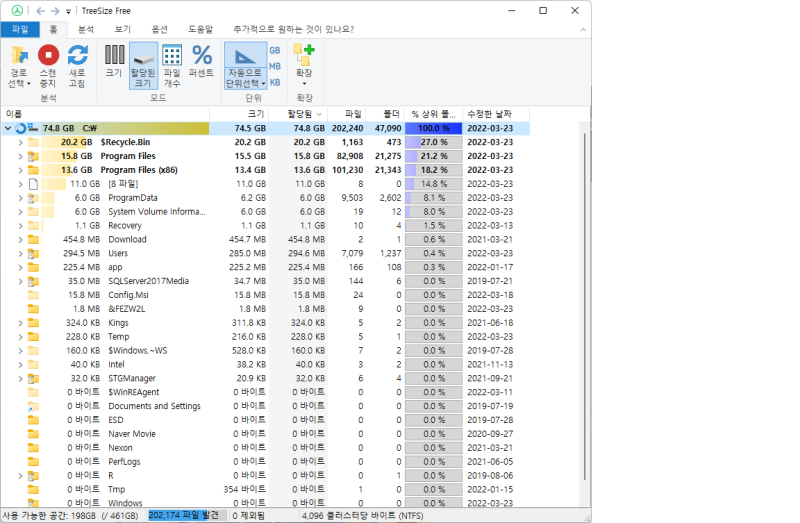Set display unit to MB

tap(275, 66)
